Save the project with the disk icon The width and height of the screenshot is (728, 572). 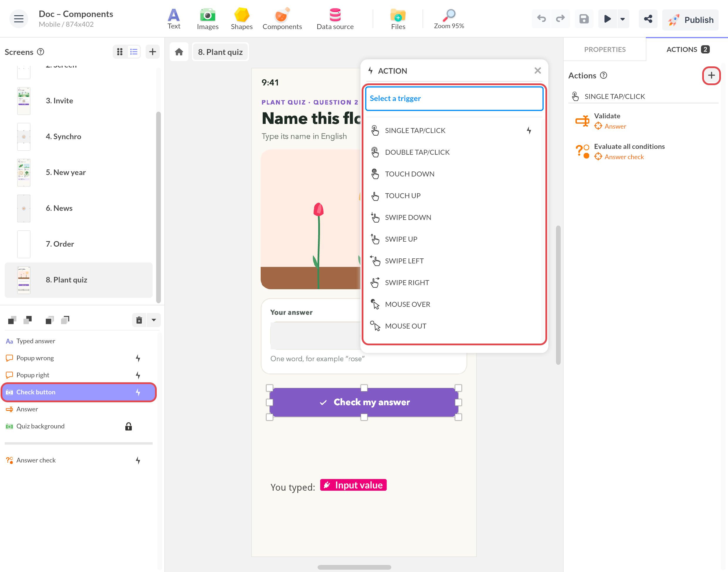(x=584, y=19)
